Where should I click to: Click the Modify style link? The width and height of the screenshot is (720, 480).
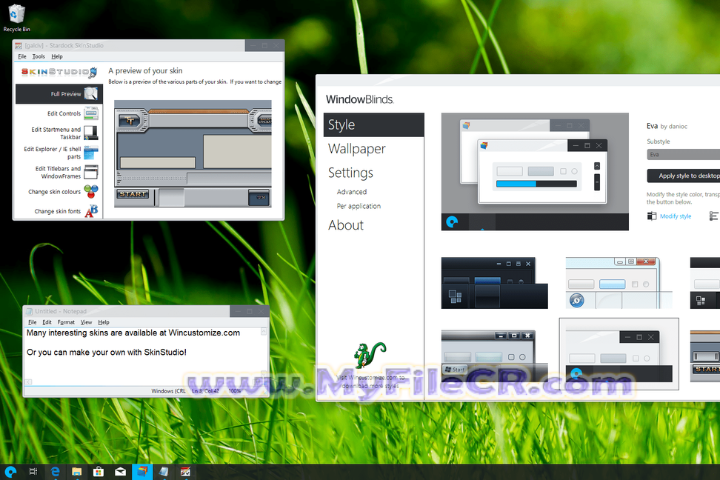675,216
